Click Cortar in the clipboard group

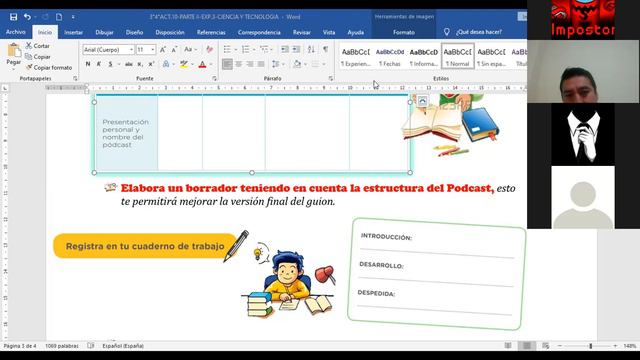pyautogui.click(x=38, y=46)
